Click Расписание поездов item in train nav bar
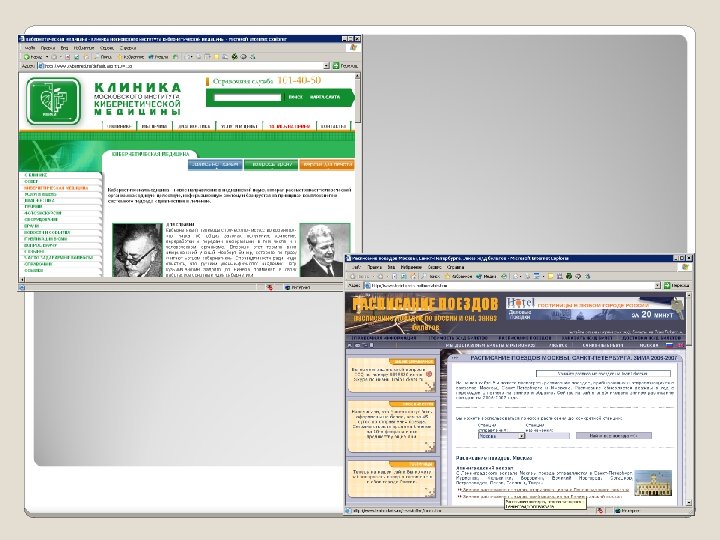 point(524,338)
